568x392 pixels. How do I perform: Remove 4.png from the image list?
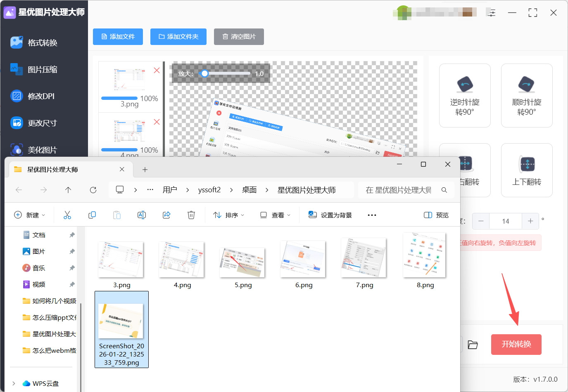[157, 122]
